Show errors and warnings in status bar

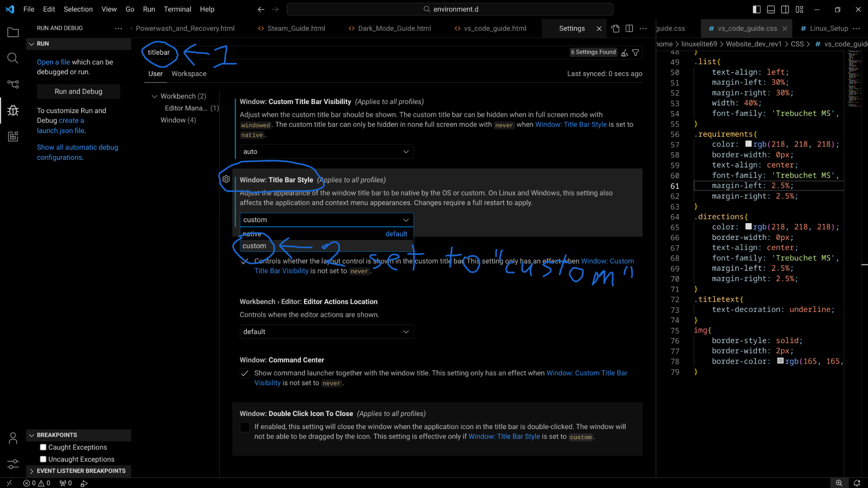(x=37, y=483)
